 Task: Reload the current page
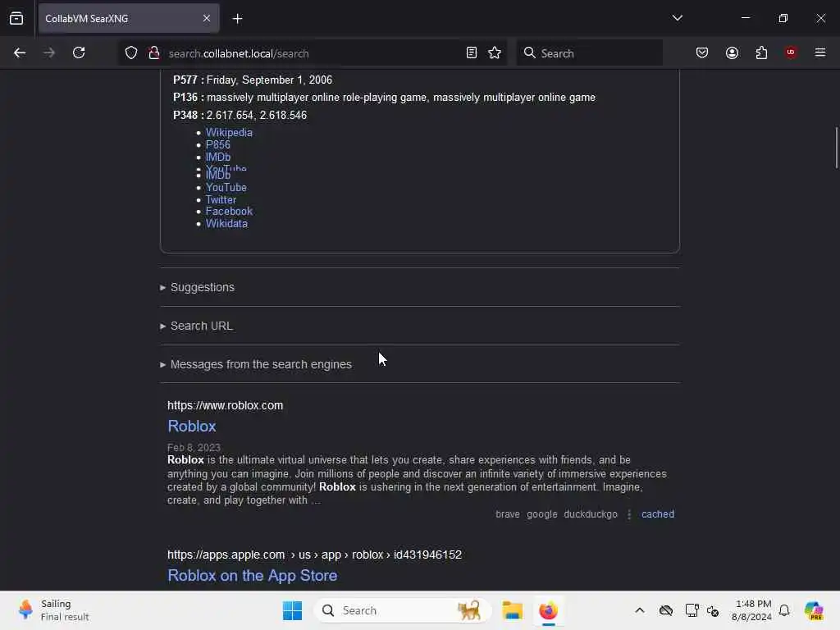[x=79, y=52]
